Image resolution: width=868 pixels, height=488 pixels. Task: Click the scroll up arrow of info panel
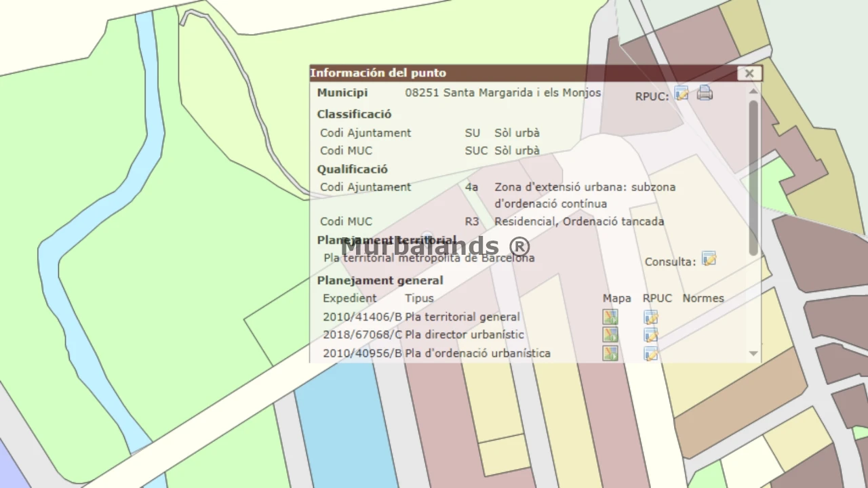pyautogui.click(x=753, y=91)
